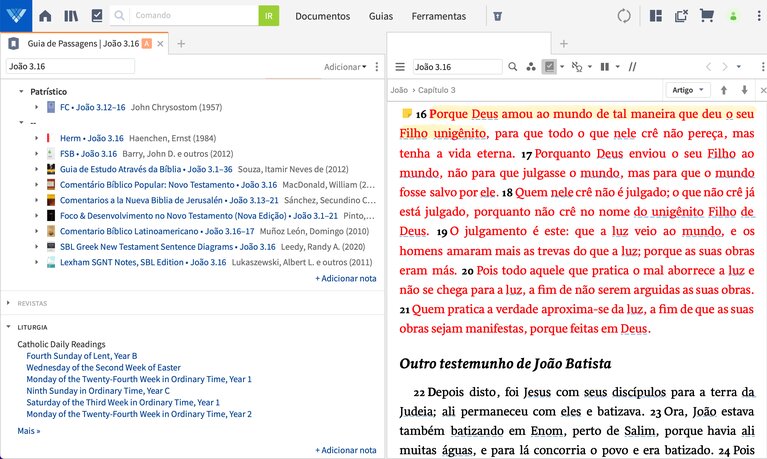Viewport: 767px width, 459px height.
Task: Click the close-all-panels icon
Action: (681, 16)
